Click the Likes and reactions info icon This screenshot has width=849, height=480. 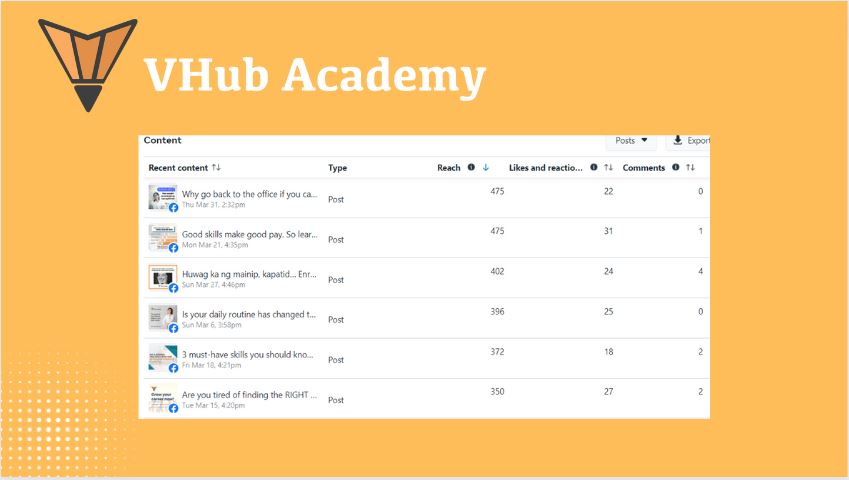click(594, 167)
